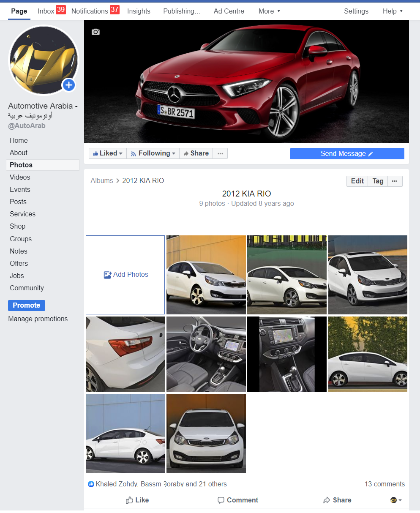Click the Comment button below the album
Image resolution: width=420 pixels, height=513 pixels.
tap(238, 500)
